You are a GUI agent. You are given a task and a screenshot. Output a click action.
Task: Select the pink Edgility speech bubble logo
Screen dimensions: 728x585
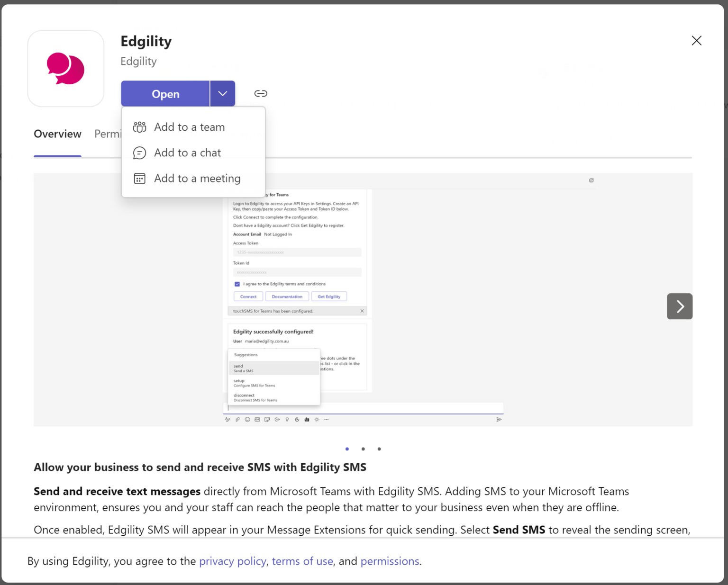coord(65,68)
